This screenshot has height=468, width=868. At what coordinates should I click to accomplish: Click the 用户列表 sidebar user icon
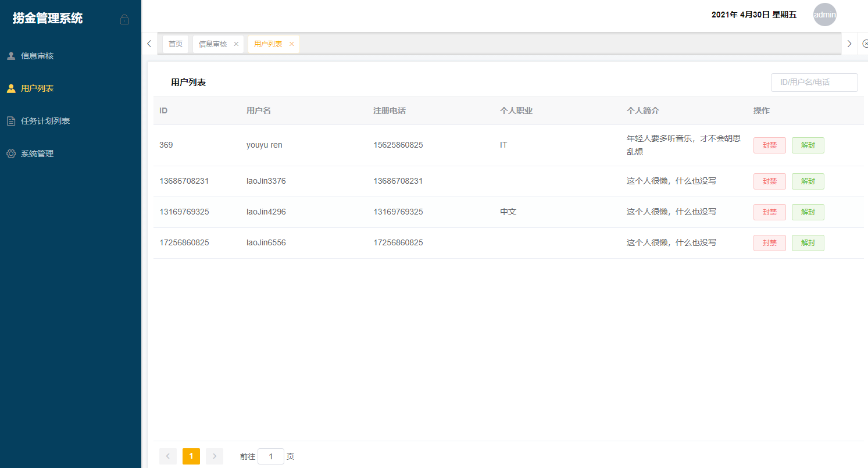coord(11,88)
